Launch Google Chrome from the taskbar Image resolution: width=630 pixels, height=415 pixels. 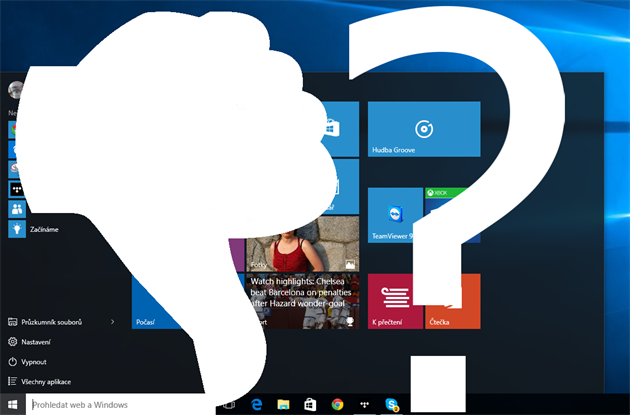pyautogui.click(x=337, y=405)
